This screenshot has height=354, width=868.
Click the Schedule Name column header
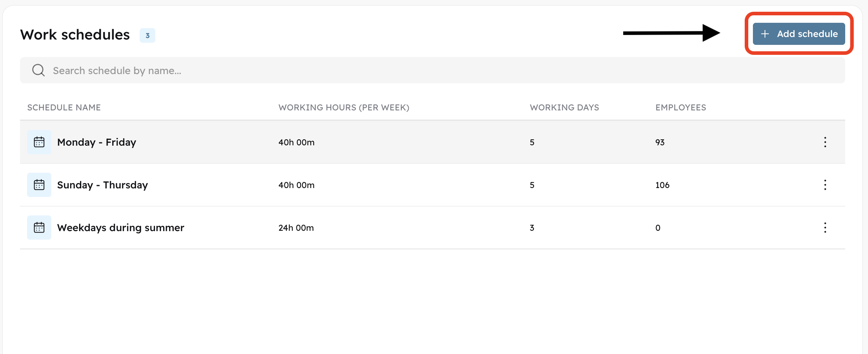64,108
